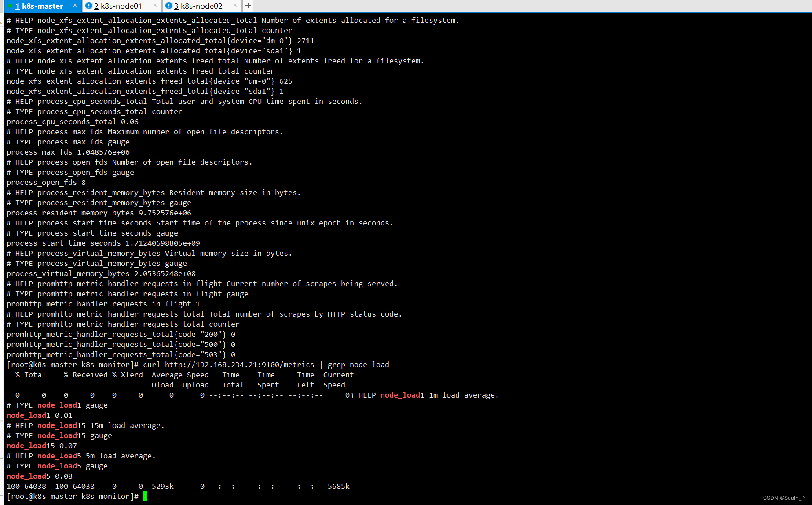Viewport: 812px width, 505px height.
Task: Click the '# TYPE node_load1 gauge' line
Action: pos(57,405)
